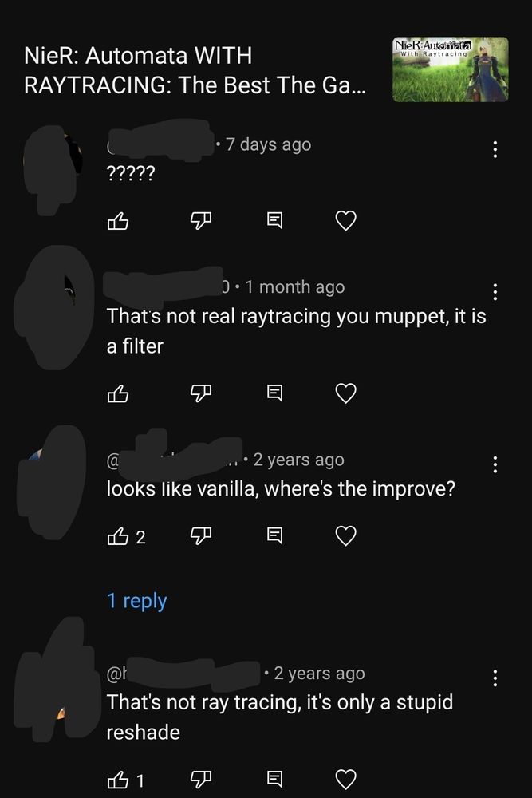Screen dimensions: 532x798
Task: Reply to the "it is a filter" comment
Action: pyautogui.click(x=274, y=393)
